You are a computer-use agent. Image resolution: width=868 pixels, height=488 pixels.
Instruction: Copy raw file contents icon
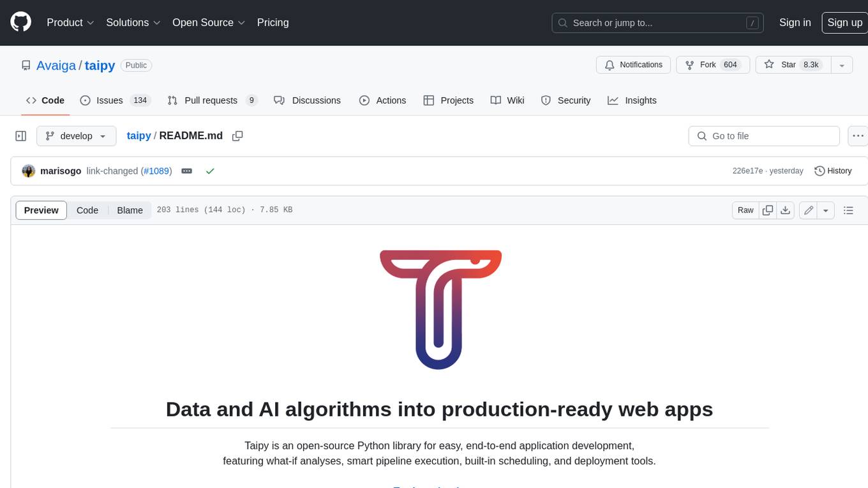768,210
